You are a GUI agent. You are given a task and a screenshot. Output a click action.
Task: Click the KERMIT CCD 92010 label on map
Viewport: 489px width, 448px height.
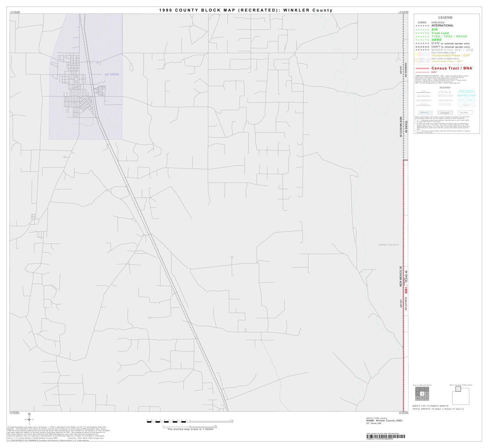tap(388, 245)
